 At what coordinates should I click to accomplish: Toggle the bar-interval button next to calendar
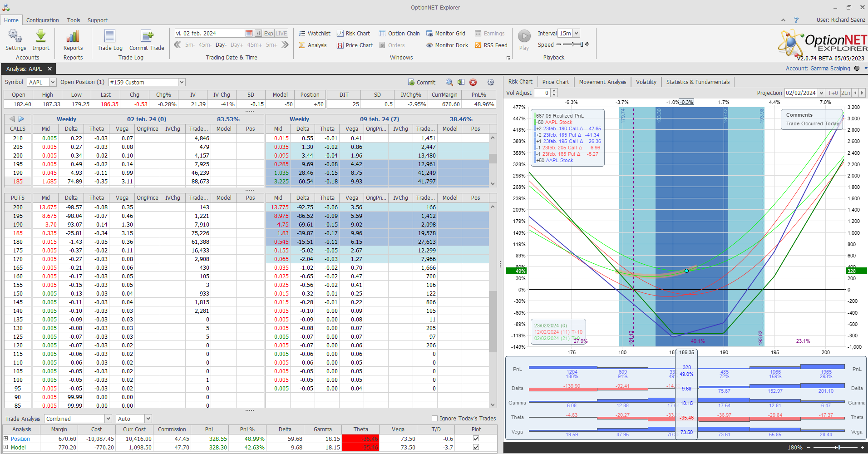click(258, 33)
